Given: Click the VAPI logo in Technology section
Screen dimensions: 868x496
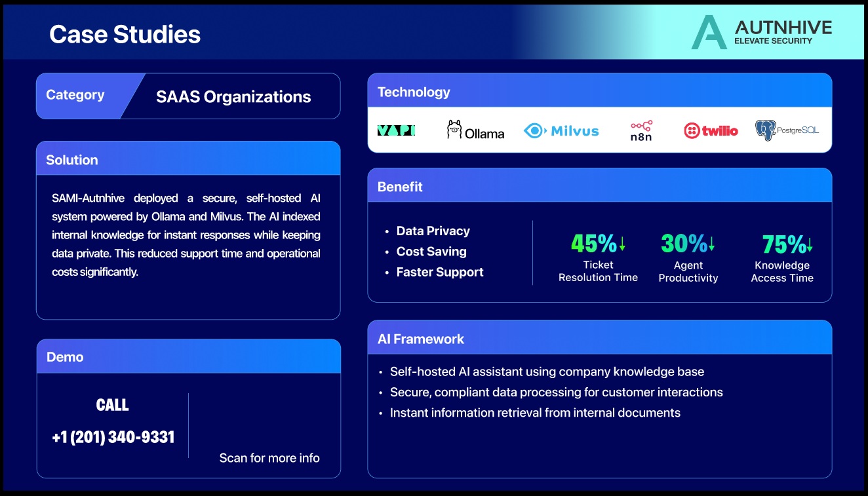Looking at the screenshot, I should (x=396, y=130).
